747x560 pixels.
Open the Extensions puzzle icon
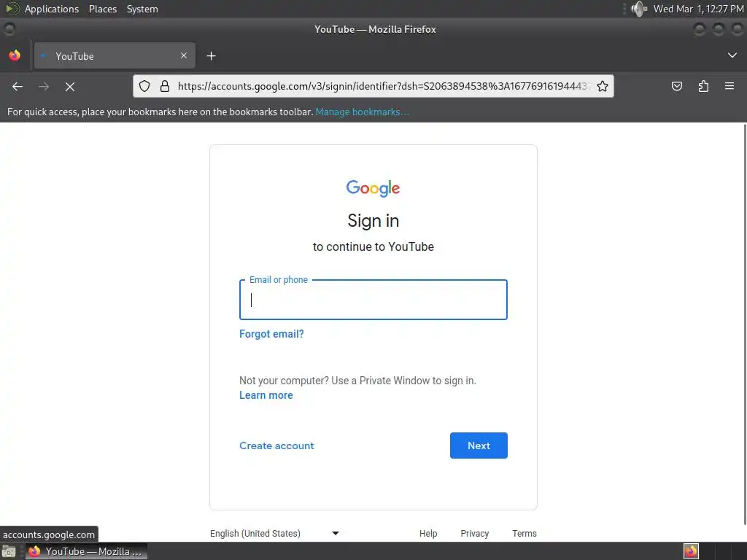(703, 86)
